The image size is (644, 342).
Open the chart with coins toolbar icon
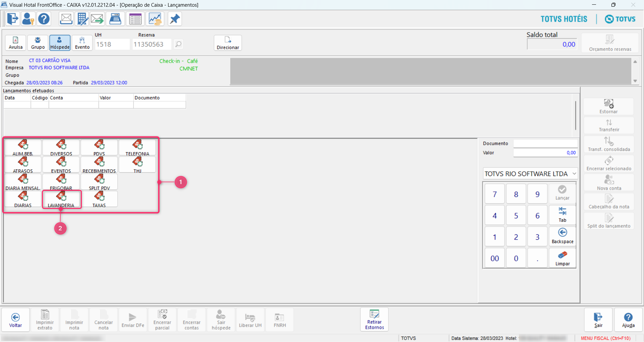pos(155,19)
